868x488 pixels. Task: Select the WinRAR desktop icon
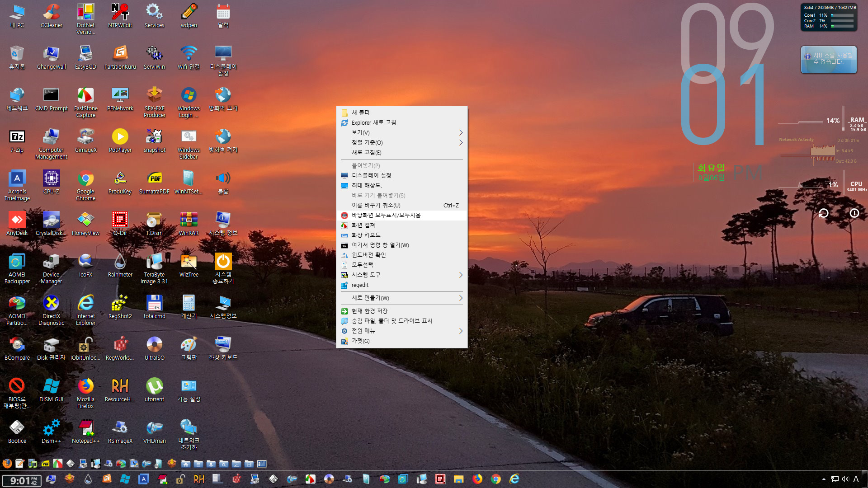tap(189, 224)
